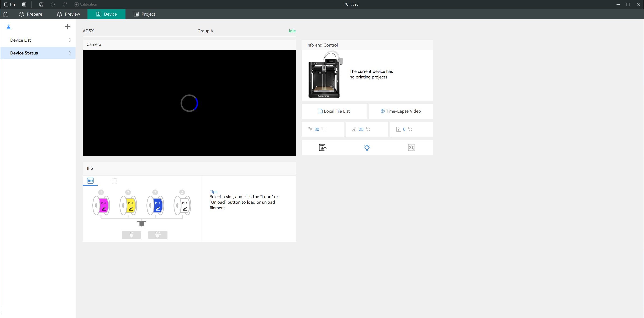This screenshot has height=318, width=644.
Task: Click the fan control snowflake icon
Action: 411,148
